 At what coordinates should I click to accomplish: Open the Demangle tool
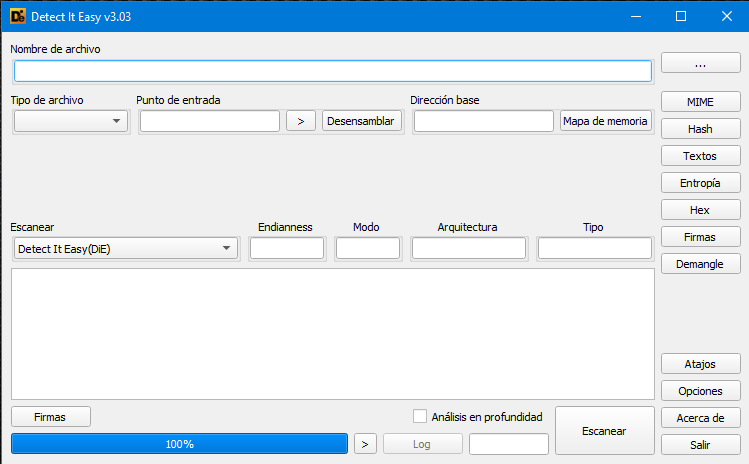click(x=701, y=264)
